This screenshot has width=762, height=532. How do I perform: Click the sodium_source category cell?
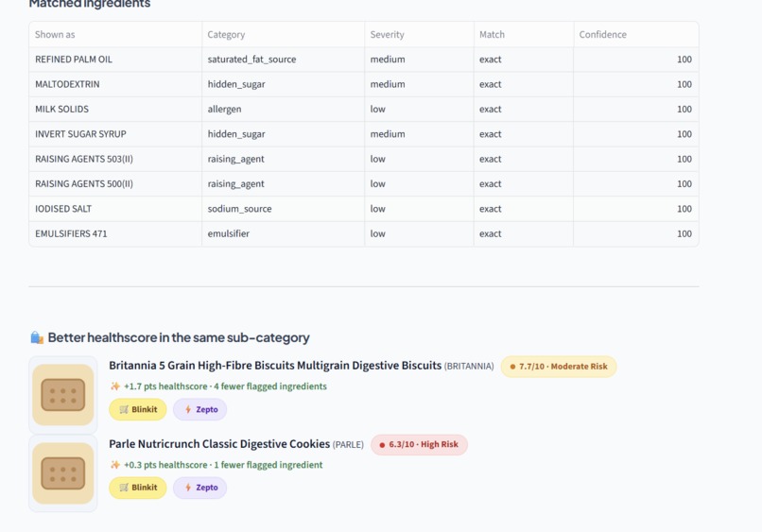tap(284, 209)
